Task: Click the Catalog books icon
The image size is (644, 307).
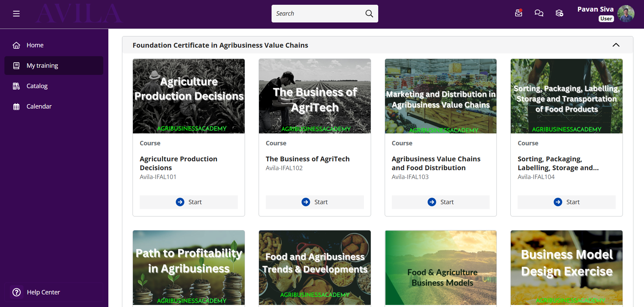Action: tap(16, 86)
